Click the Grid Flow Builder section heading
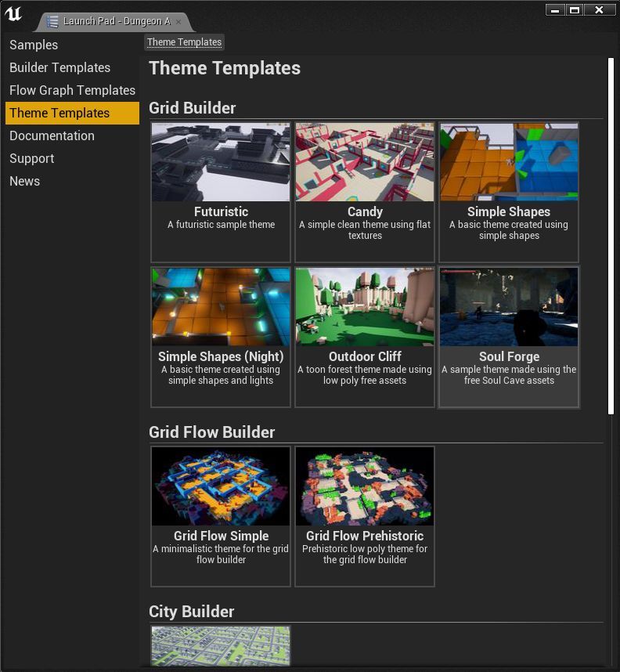 pos(211,432)
